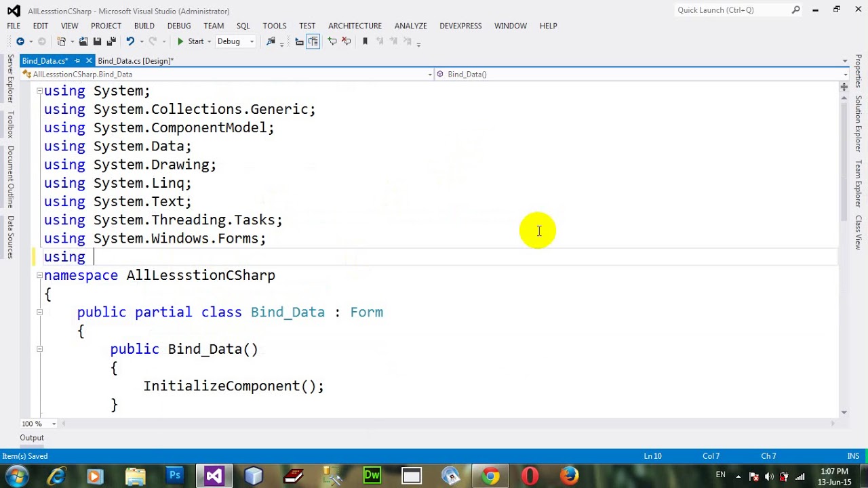This screenshot has height=488, width=868.
Task: Open the TEST menu
Action: pyautogui.click(x=307, y=26)
